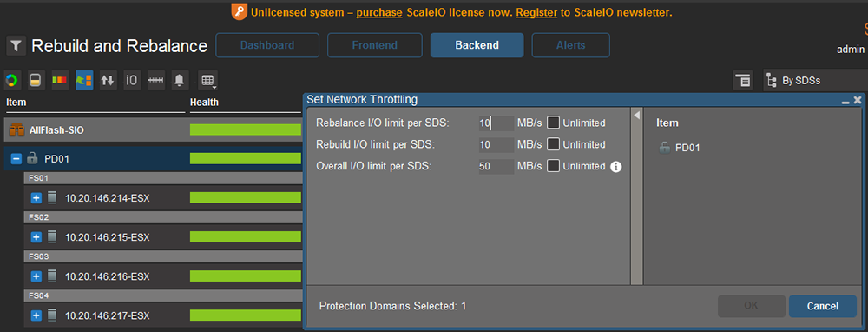The width and height of the screenshot is (868, 332).
Task: Expand the 10.20.146.214-ESX node
Action: 36,198
